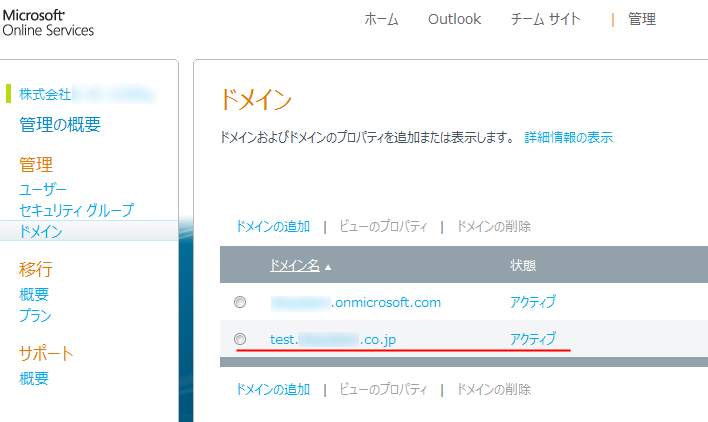Click ドメインの追加 above the table

[273, 226]
